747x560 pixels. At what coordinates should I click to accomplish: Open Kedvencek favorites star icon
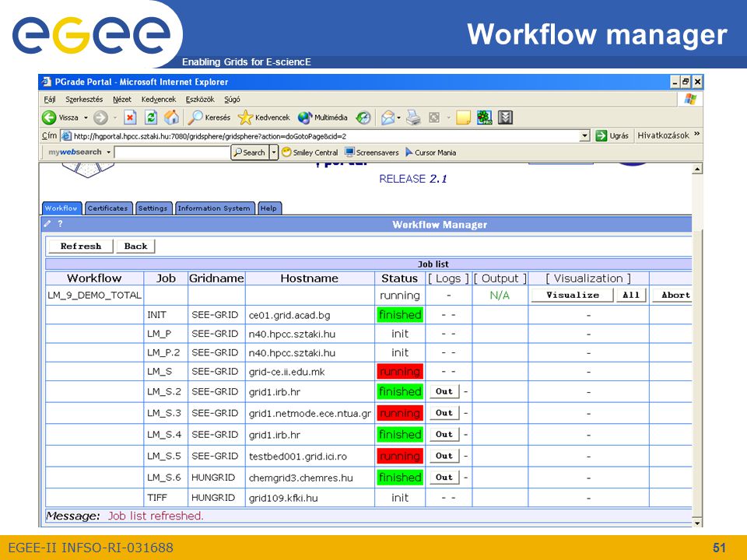245,117
